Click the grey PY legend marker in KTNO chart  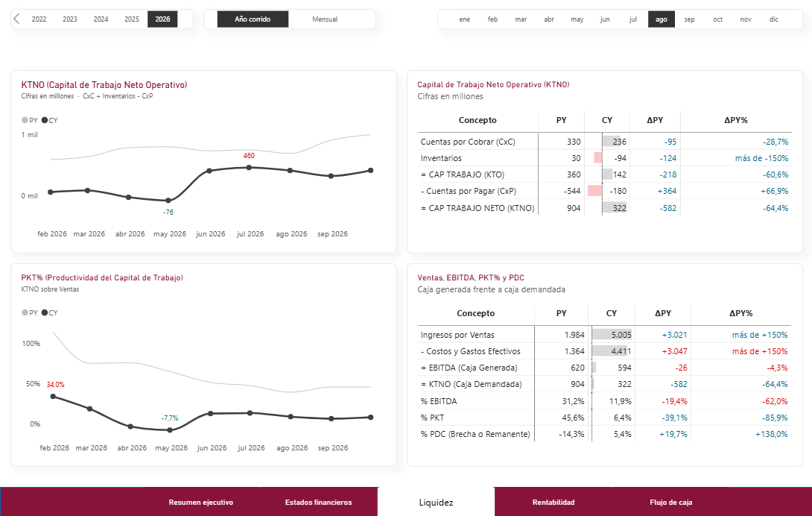[25, 120]
